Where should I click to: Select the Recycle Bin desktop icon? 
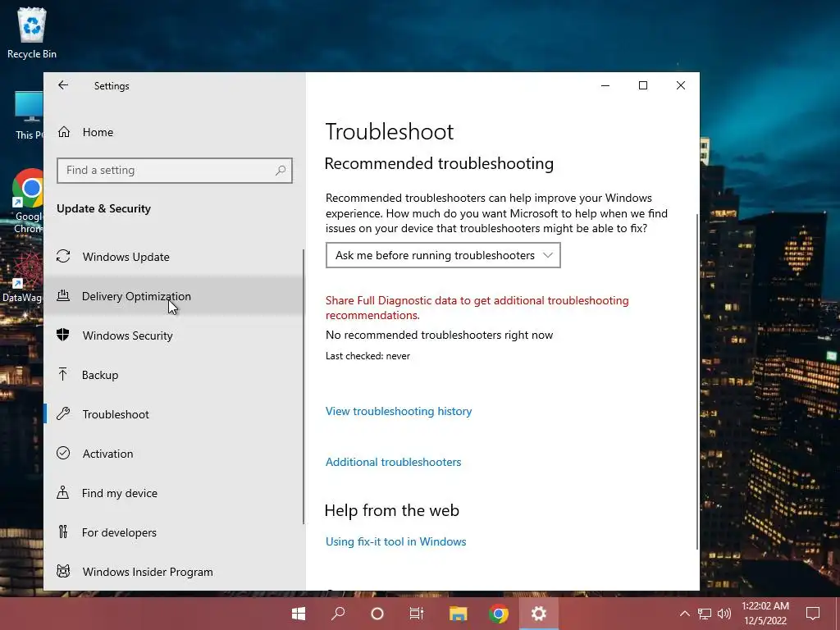pyautogui.click(x=32, y=33)
